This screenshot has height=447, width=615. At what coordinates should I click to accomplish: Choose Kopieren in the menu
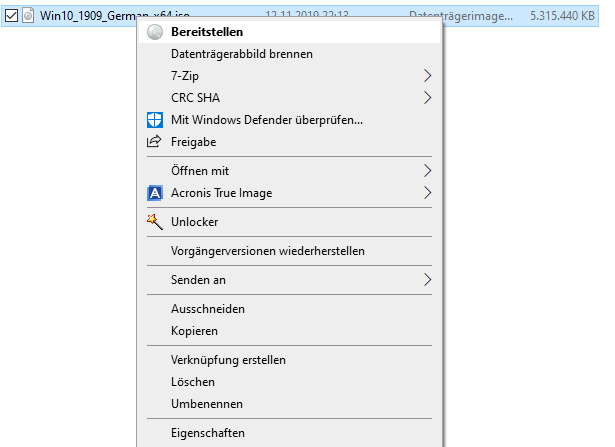(194, 331)
